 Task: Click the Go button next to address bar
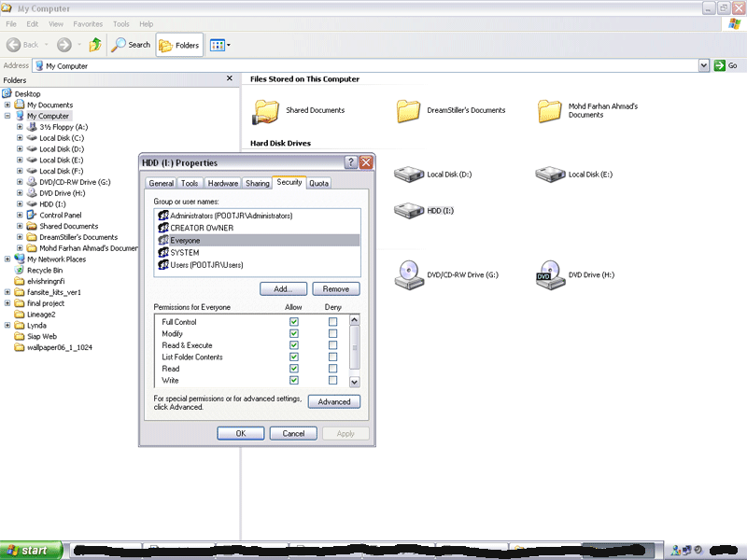point(726,65)
